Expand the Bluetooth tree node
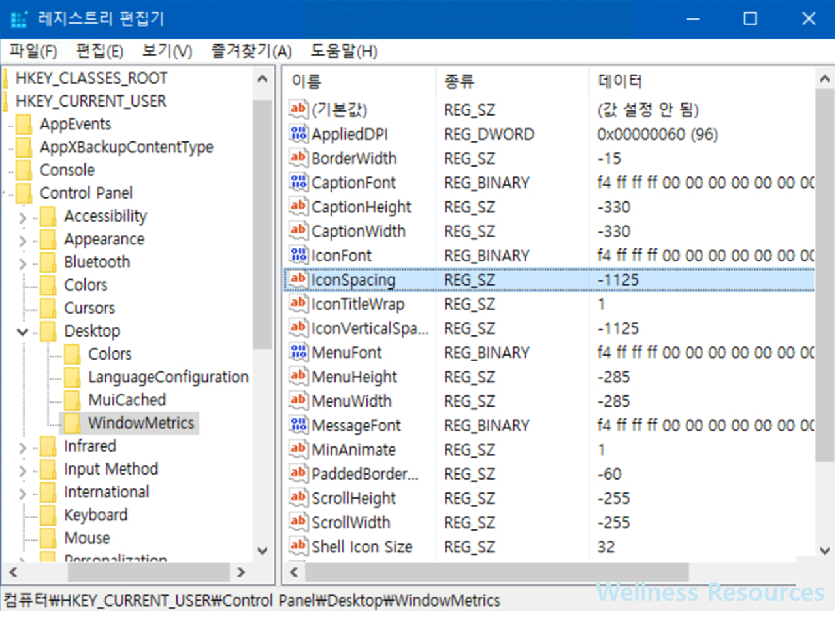 tap(23, 263)
